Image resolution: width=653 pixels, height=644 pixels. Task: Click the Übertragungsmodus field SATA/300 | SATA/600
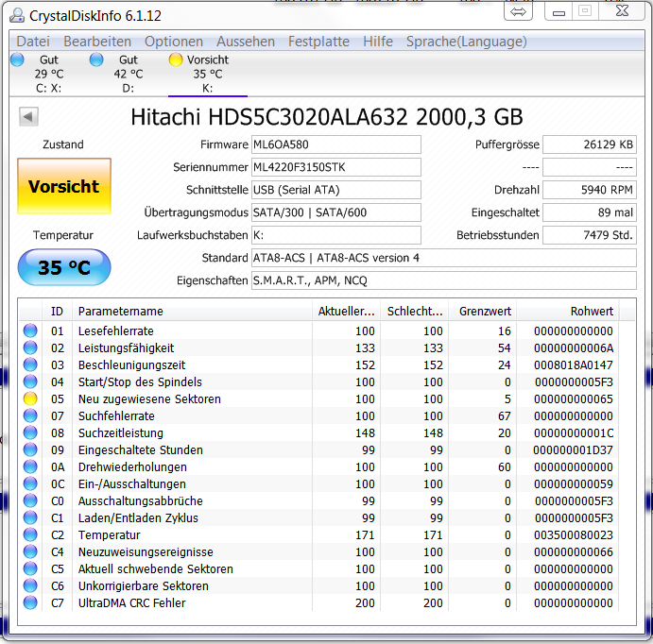[x=336, y=212]
